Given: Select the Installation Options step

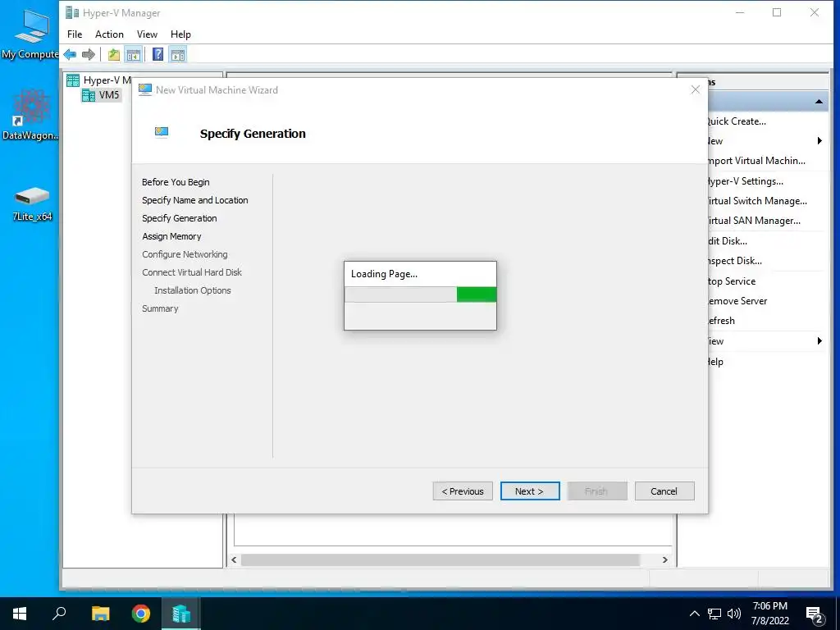Looking at the screenshot, I should pos(192,290).
